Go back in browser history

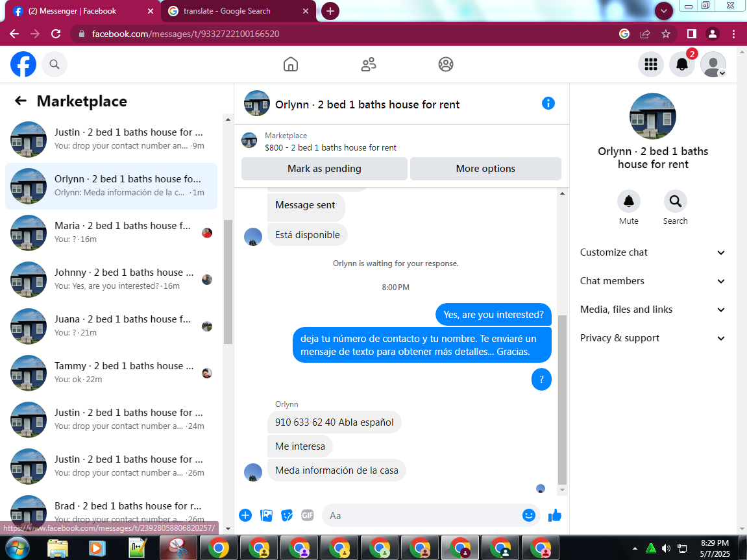tap(14, 34)
